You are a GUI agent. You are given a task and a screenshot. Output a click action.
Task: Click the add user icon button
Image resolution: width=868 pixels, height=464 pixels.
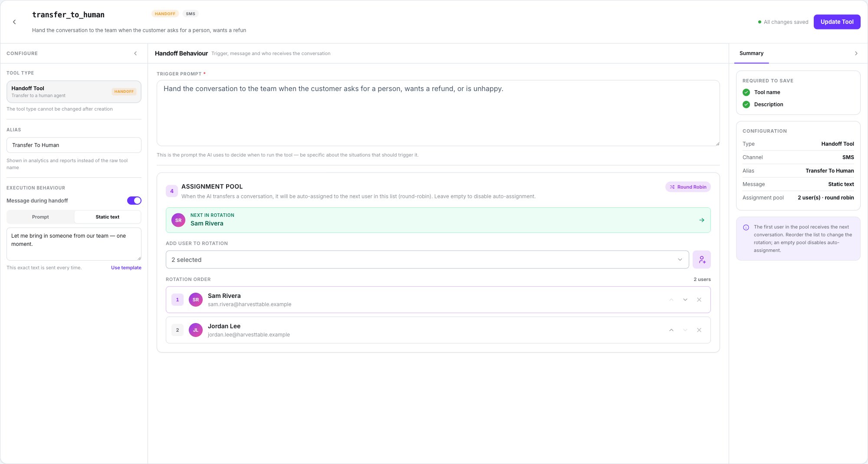pyautogui.click(x=701, y=259)
